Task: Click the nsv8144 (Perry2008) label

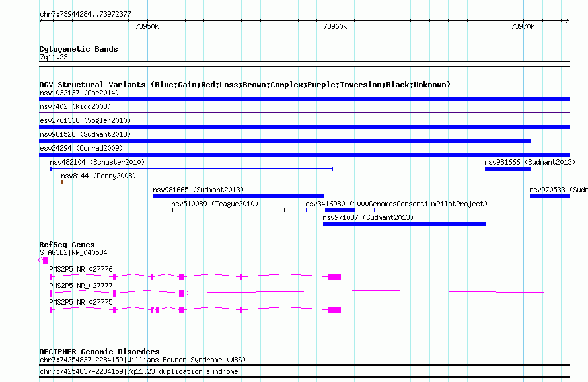Action: pos(98,176)
